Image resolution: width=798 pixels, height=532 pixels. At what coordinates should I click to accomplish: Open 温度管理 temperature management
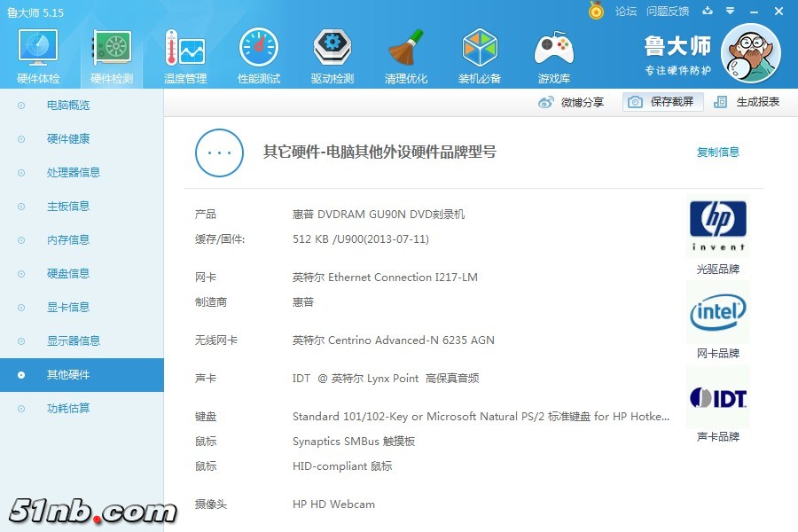click(x=185, y=57)
